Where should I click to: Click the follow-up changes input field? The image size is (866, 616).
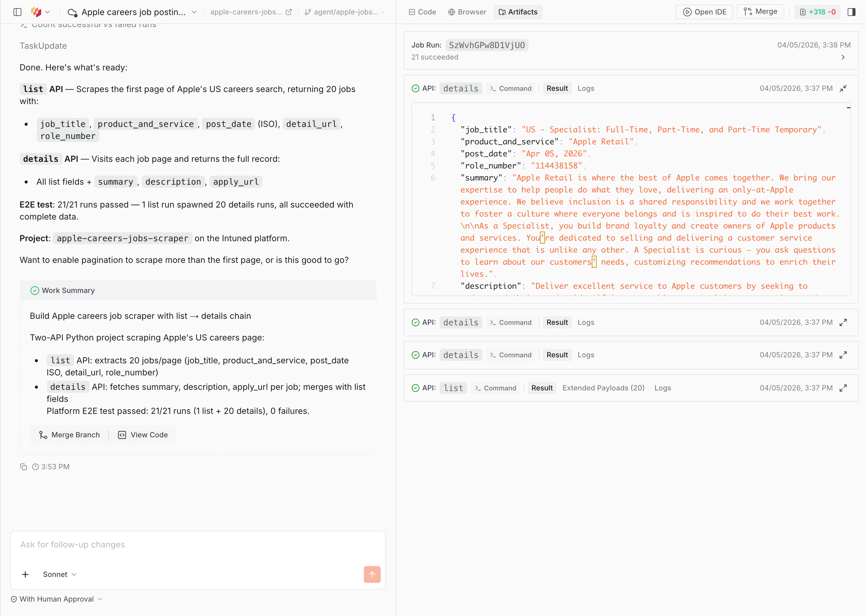tap(198, 545)
